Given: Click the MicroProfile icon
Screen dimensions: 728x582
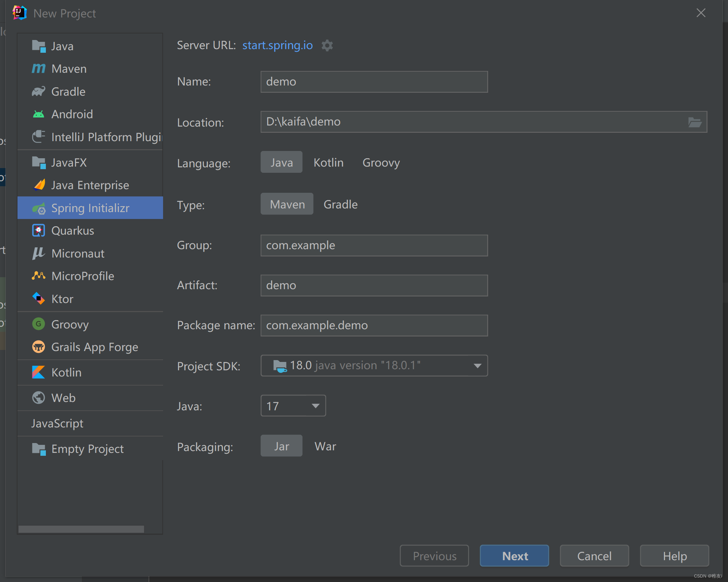Looking at the screenshot, I should [x=39, y=276].
